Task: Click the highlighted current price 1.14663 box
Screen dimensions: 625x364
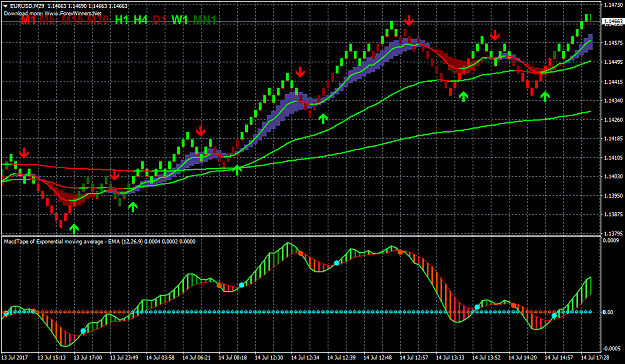Action: (612, 21)
